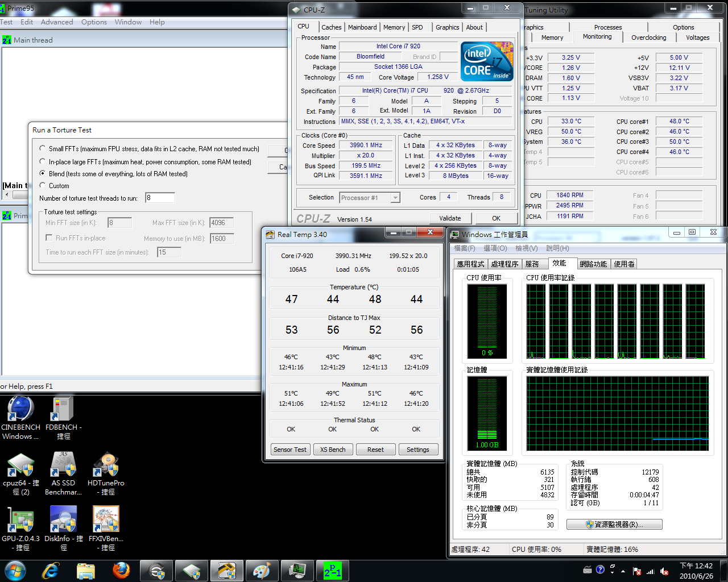The image size is (728, 582).
Task: Open CPU-Z About tab
Action: click(x=474, y=27)
